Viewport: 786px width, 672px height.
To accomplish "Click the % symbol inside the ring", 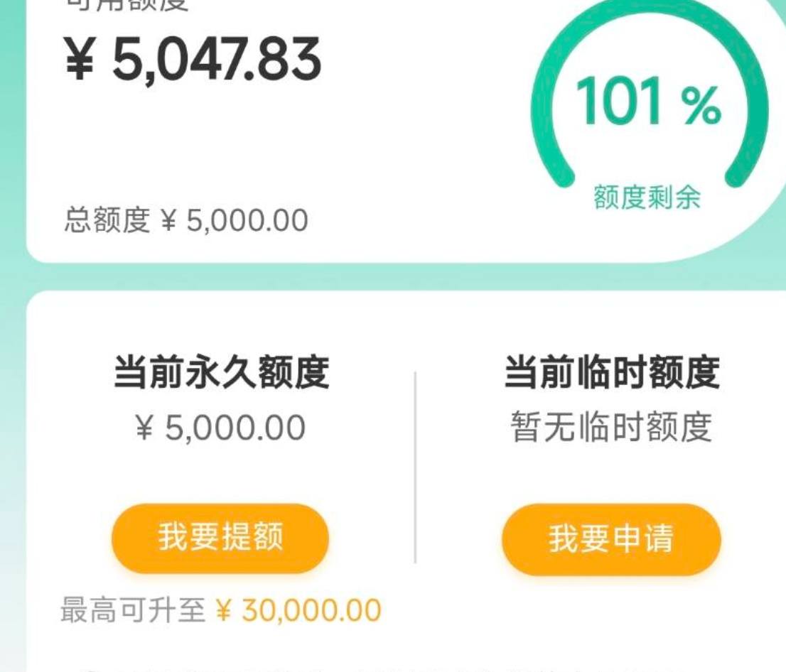I will point(701,104).
